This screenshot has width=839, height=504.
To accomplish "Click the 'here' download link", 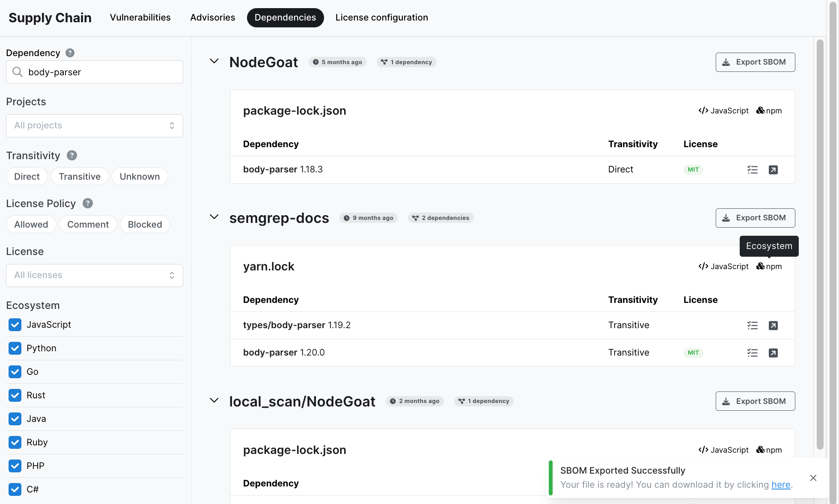I will [x=780, y=485].
